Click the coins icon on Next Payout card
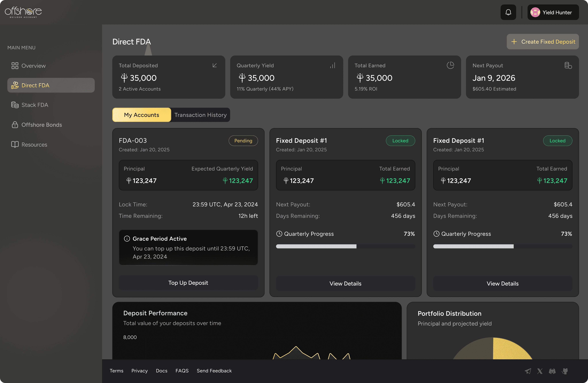 pyautogui.click(x=568, y=65)
